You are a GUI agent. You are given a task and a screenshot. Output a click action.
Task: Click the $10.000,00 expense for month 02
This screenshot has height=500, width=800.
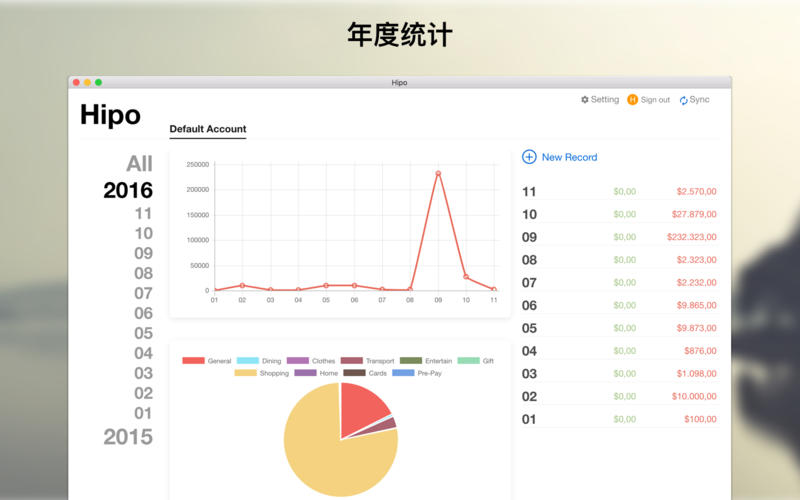[x=694, y=396]
